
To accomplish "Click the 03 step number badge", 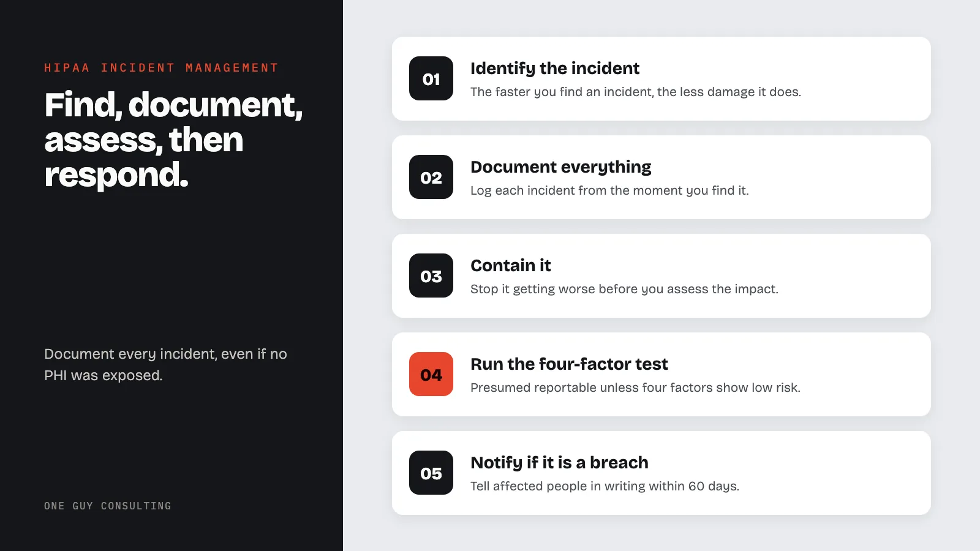I will tap(431, 275).
